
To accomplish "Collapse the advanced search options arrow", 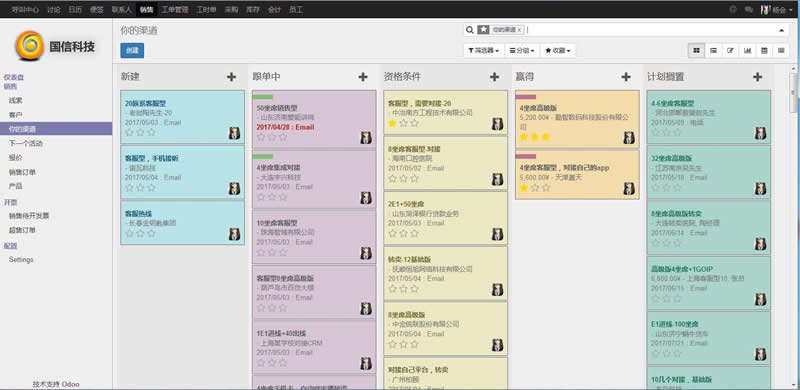I will [782, 31].
